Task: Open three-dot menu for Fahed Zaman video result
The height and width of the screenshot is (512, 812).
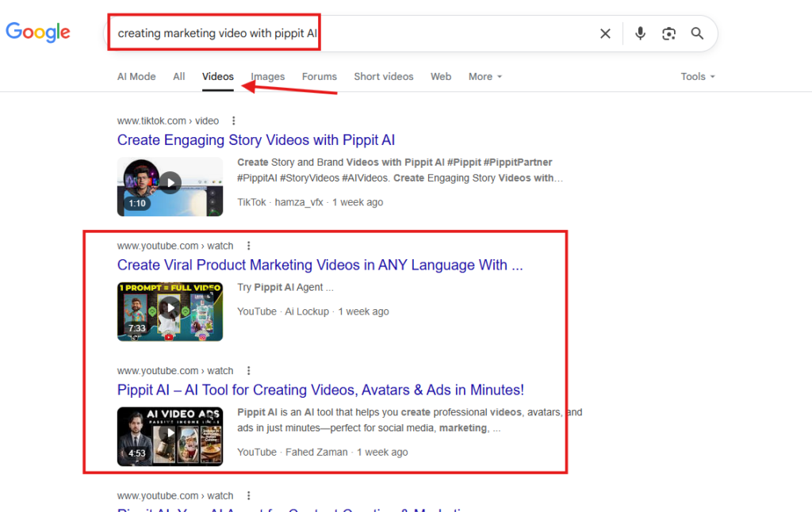Action: click(x=248, y=371)
